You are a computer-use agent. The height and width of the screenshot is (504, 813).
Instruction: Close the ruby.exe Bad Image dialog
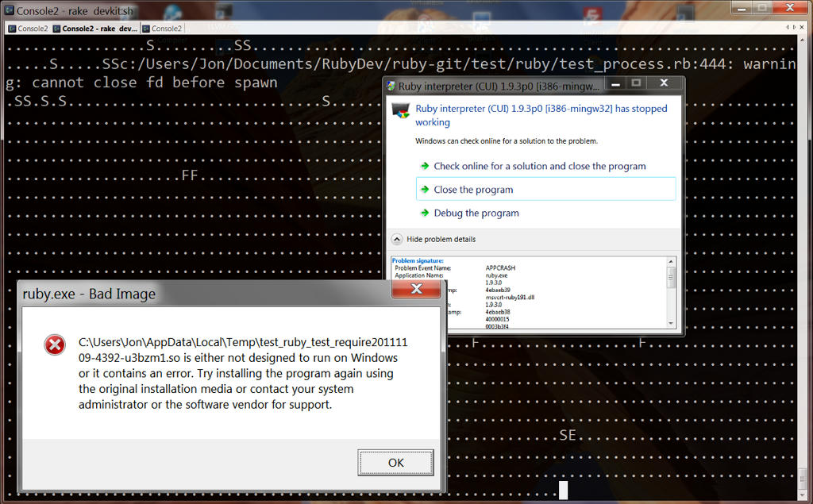tap(416, 290)
